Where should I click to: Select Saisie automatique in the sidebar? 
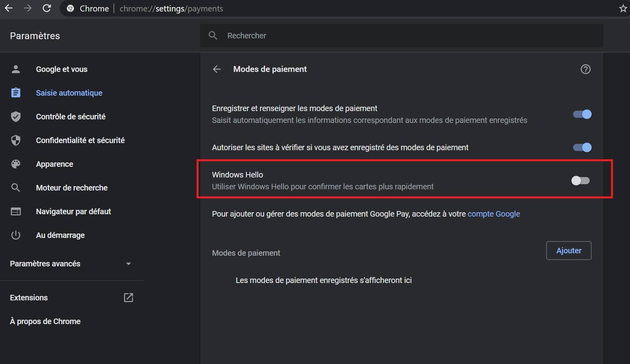pyautogui.click(x=69, y=93)
